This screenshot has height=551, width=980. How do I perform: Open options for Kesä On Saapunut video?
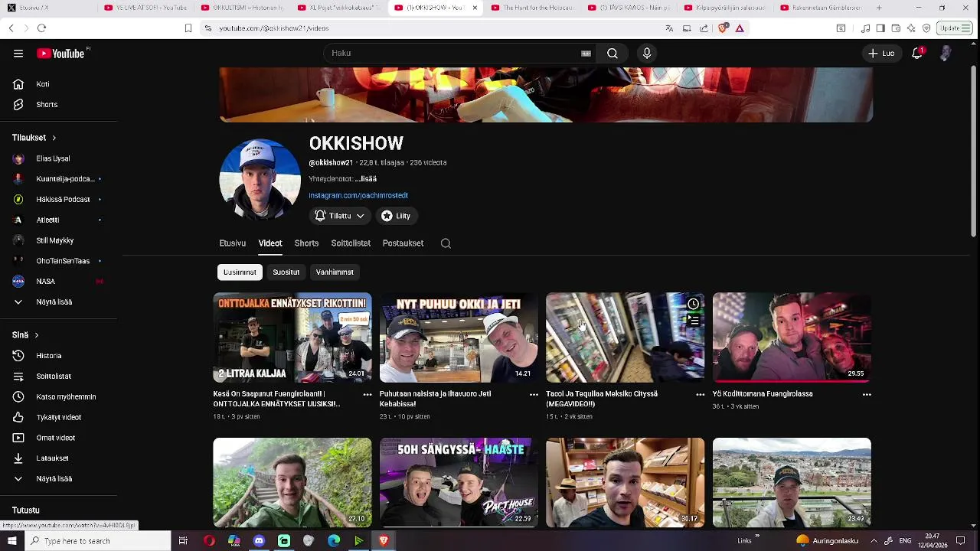[x=367, y=395]
